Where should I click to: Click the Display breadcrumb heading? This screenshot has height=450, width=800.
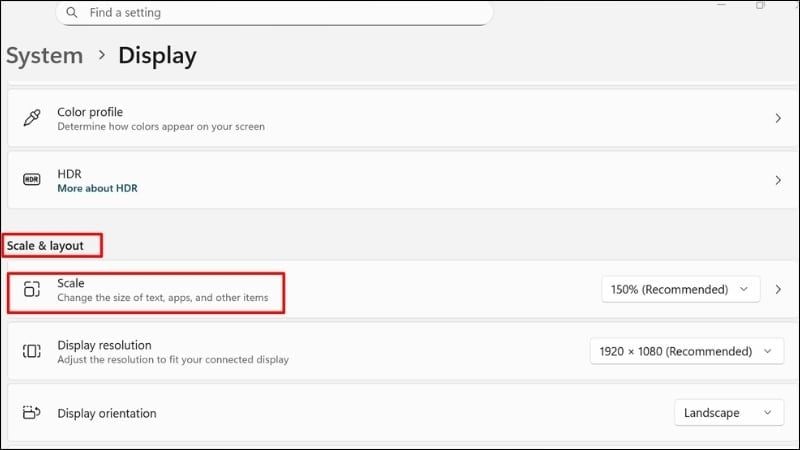157,56
